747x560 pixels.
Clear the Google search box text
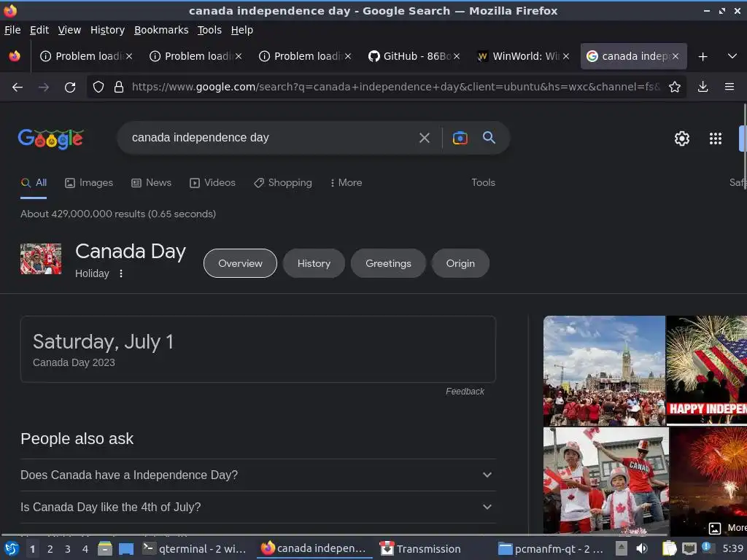(424, 138)
